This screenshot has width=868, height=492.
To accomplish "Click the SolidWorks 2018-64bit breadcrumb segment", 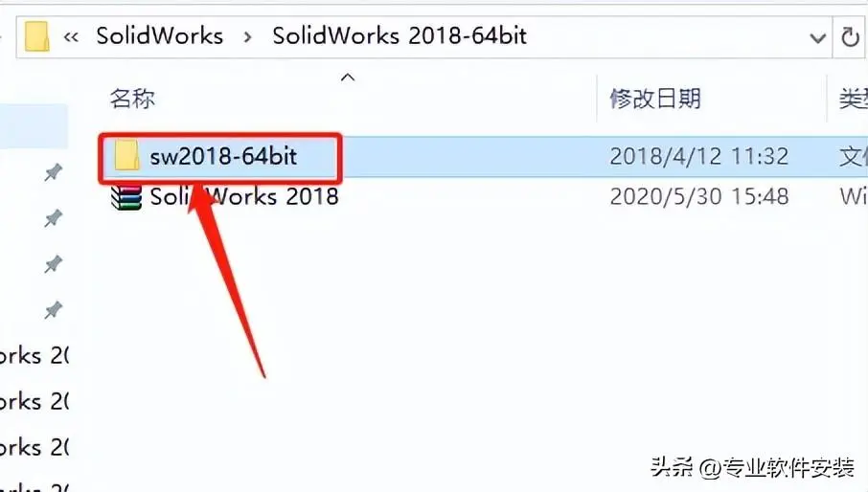I will [400, 36].
